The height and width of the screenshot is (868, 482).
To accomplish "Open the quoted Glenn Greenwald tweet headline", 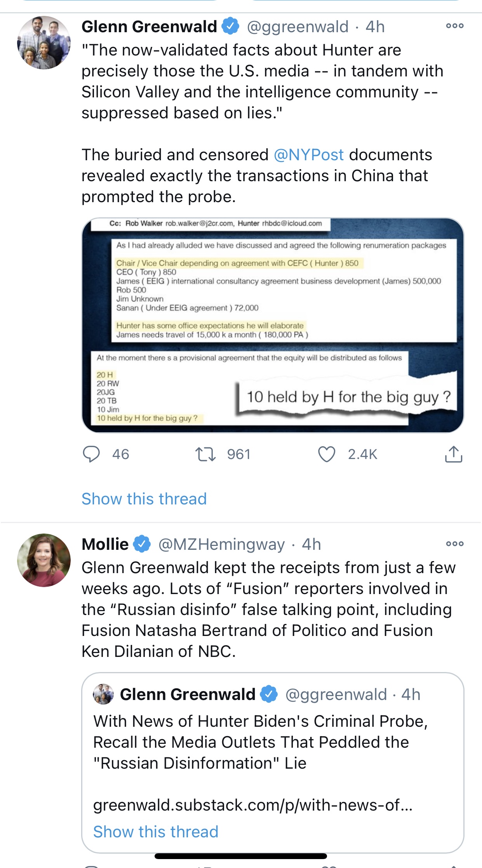I will click(260, 742).
